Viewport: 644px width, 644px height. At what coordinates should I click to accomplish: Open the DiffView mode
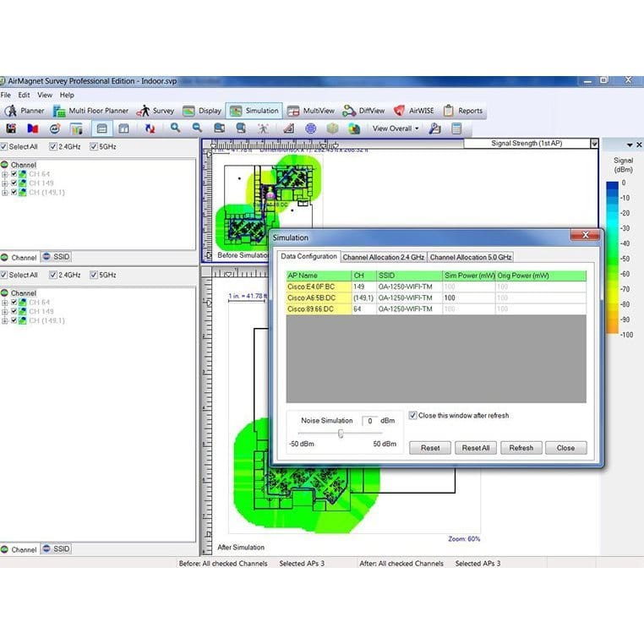[363, 111]
